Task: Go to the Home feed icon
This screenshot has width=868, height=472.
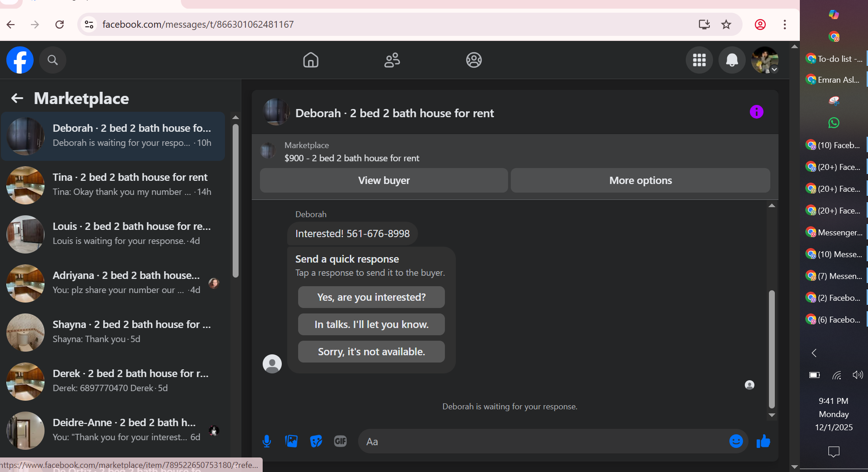Action: tap(311, 60)
